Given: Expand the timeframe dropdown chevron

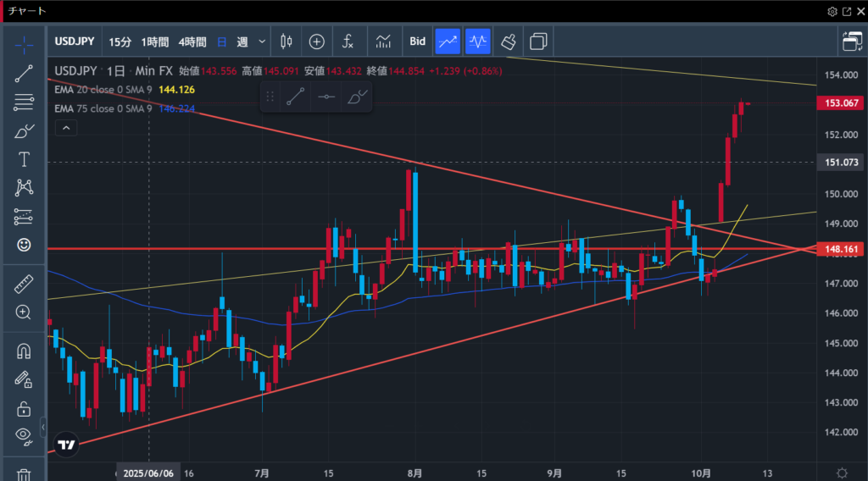Looking at the screenshot, I should (x=262, y=41).
